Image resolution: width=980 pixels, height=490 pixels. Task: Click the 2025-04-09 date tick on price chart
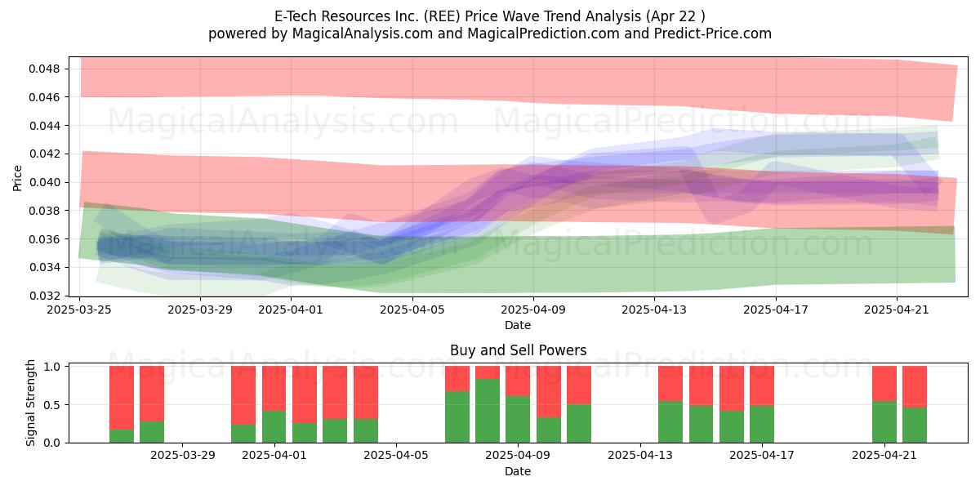(x=533, y=310)
